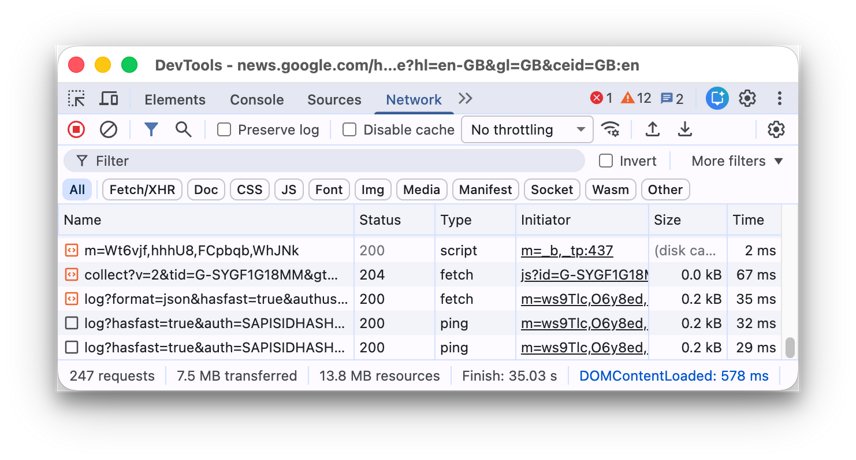856x460 pixels.
Task: Select the Network tab
Action: (x=414, y=99)
